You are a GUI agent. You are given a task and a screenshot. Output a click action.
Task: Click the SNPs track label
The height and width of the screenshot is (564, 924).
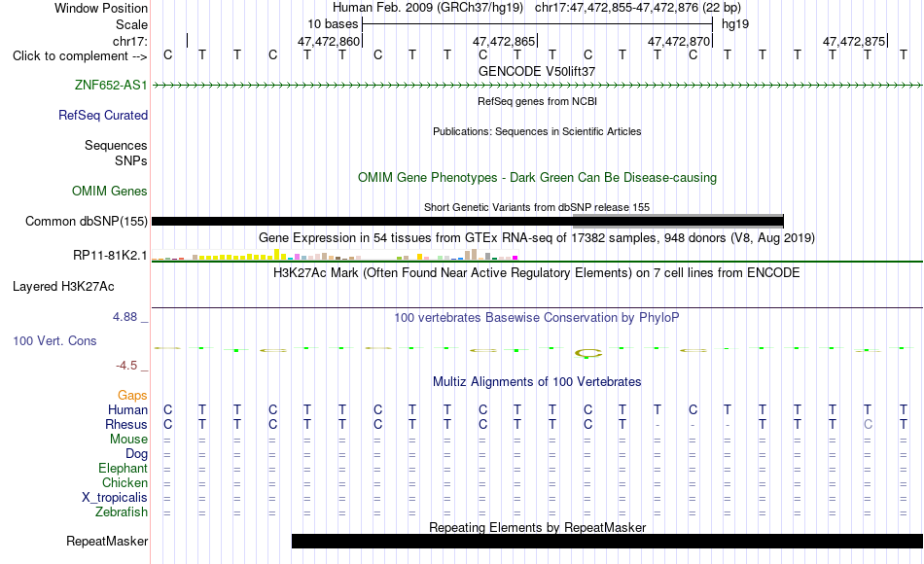click(x=131, y=160)
